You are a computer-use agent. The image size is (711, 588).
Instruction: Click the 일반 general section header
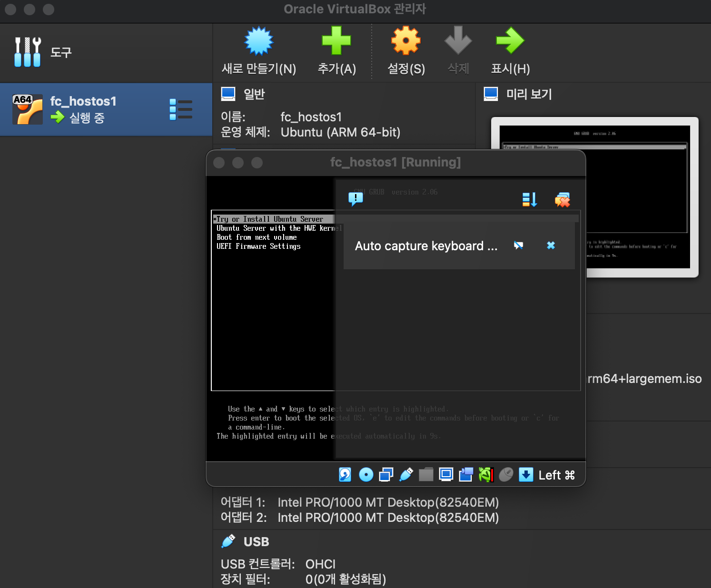pos(254,94)
